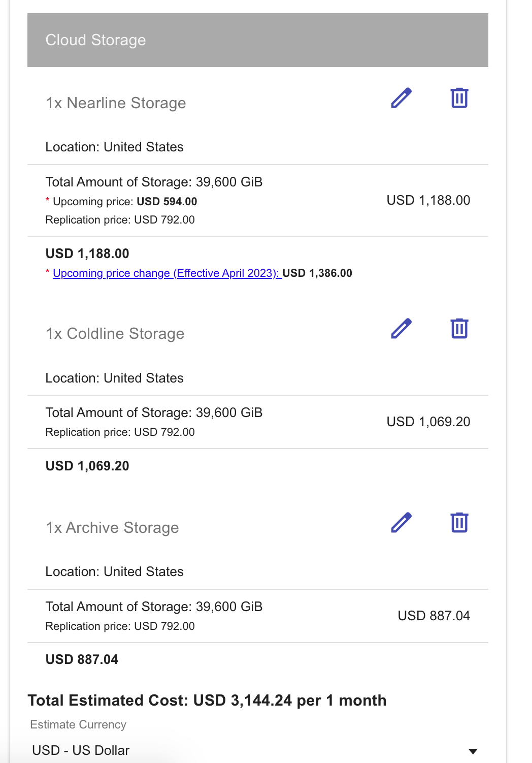The width and height of the screenshot is (532, 763).
Task: Click Archive's Location: United States line
Action: pyautogui.click(x=114, y=571)
